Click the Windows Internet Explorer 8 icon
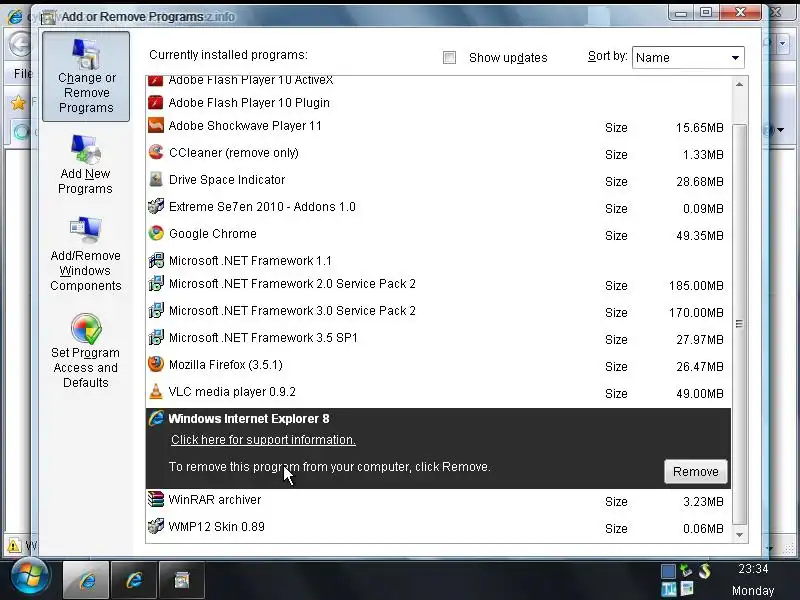This screenshot has height=600, width=800. 156,418
